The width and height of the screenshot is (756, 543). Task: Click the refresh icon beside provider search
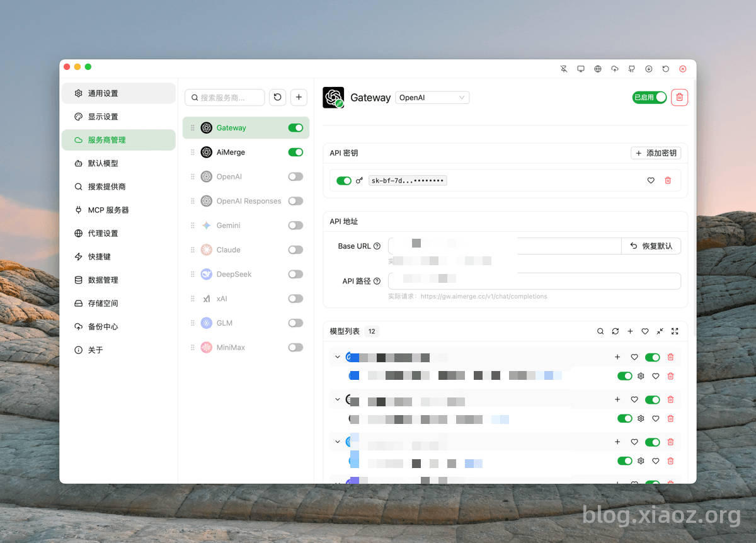click(x=277, y=98)
